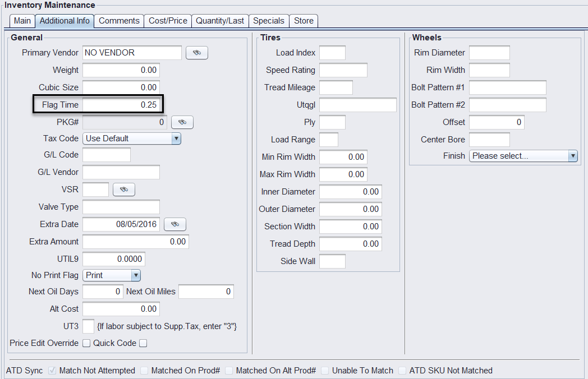The height and width of the screenshot is (379, 588).
Task: Go to the Quantity/Last tab
Action: click(219, 21)
